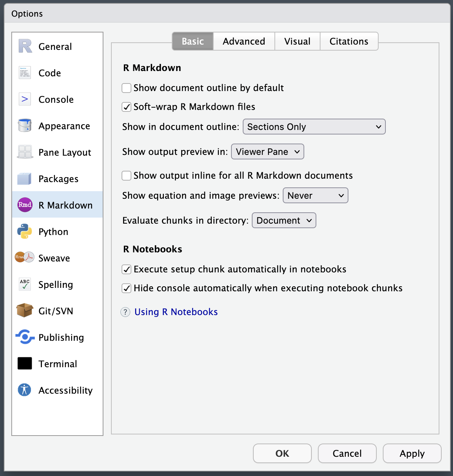Click the Sweave Rnw icon
Viewport: 453px width, 476px height.
pos(25,258)
